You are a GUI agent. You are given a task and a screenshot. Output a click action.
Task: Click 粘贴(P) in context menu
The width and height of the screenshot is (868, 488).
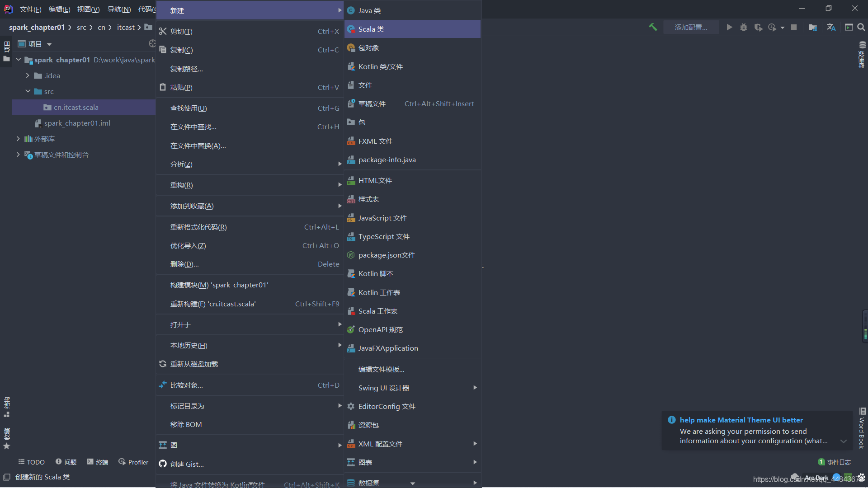pyautogui.click(x=250, y=87)
